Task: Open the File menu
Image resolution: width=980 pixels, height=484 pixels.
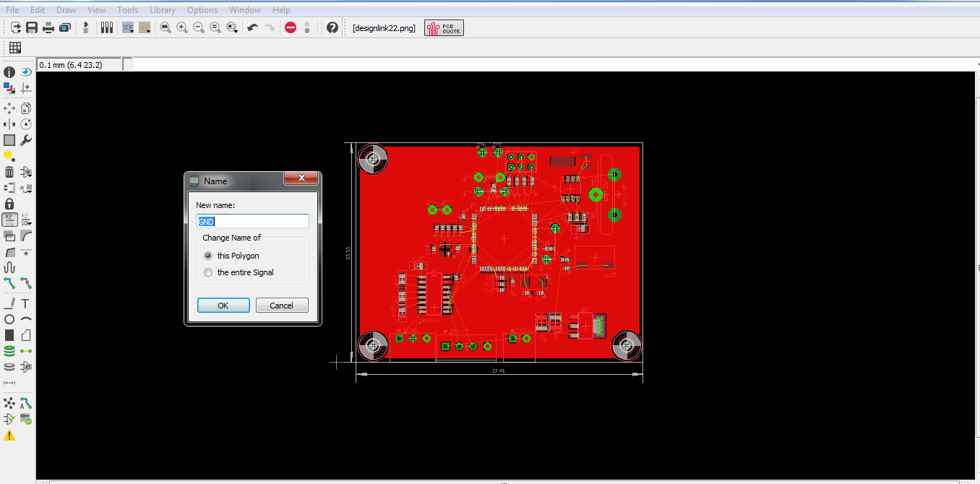Action: (12, 10)
